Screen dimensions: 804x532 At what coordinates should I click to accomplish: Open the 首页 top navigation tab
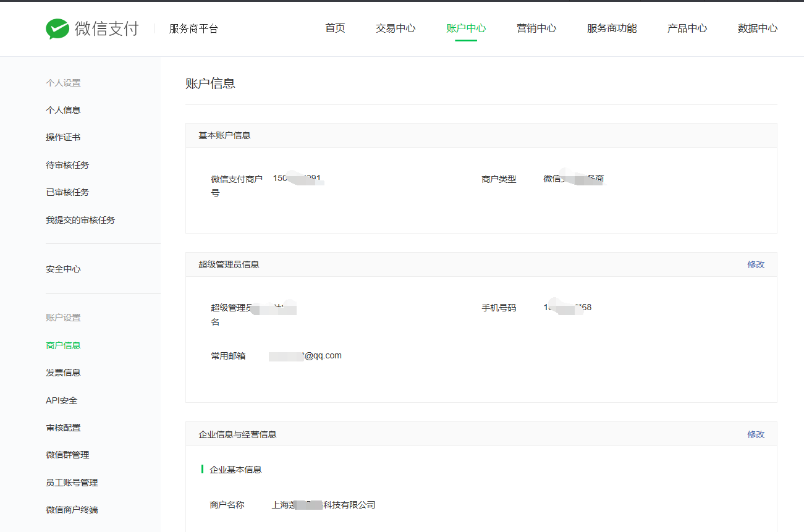pos(335,28)
